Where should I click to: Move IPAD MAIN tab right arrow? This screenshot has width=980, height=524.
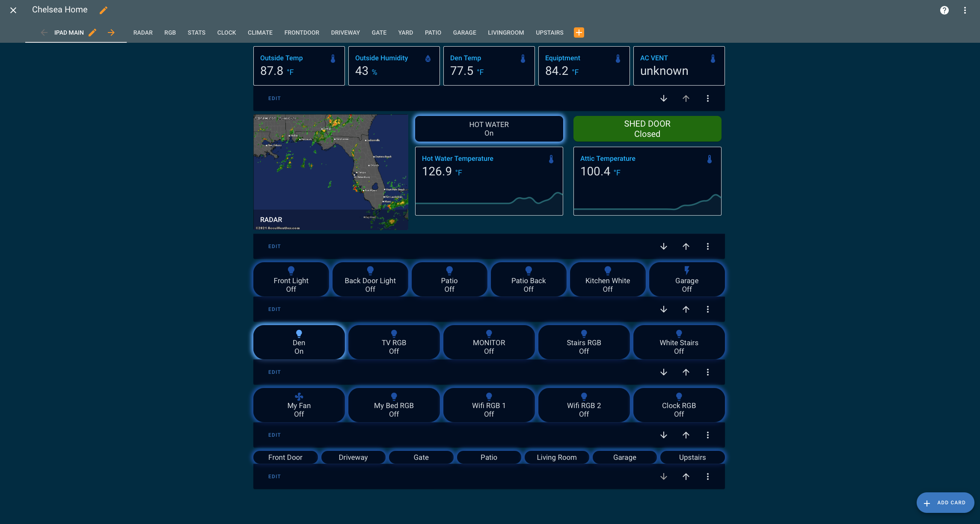pyautogui.click(x=111, y=33)
